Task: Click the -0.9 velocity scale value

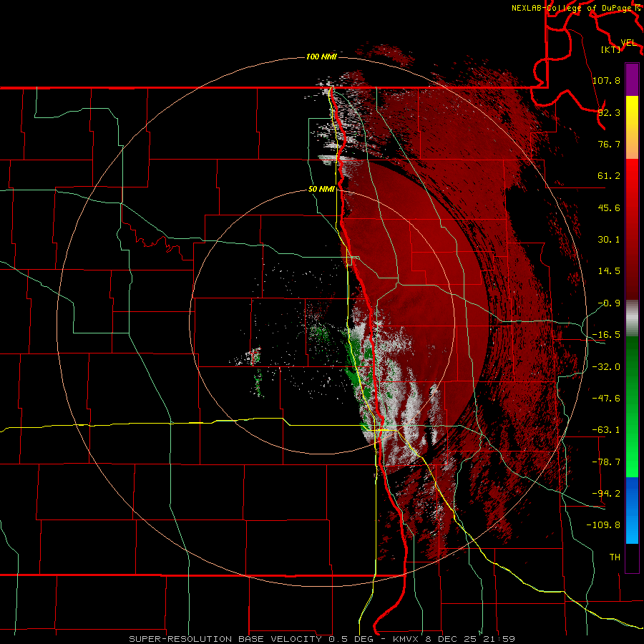Action: click(x=609, y=303)
